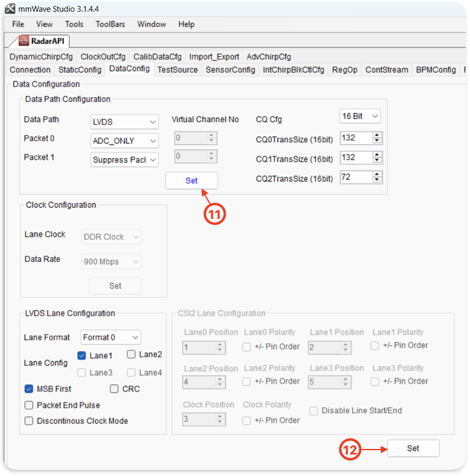Switch to the Import_Export tab
Image resolution: width=470 pixels, height=476 pixels.
click(x=214, y=57)
